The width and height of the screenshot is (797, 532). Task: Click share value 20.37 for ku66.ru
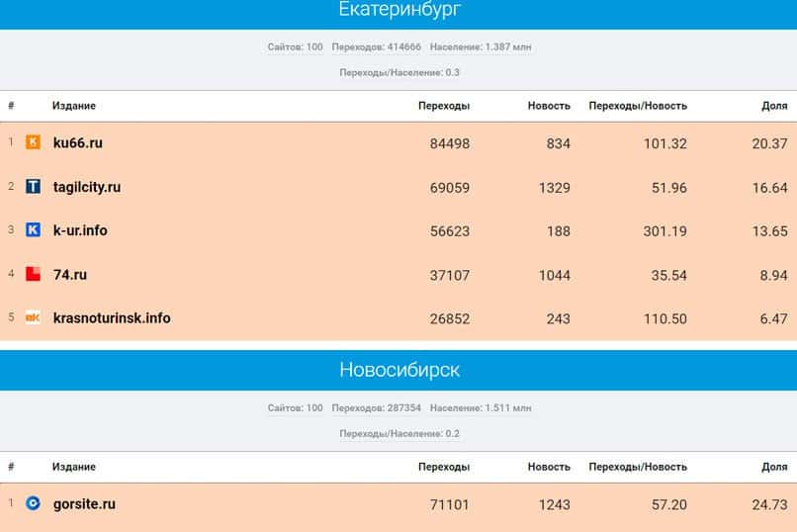point(769,143)
